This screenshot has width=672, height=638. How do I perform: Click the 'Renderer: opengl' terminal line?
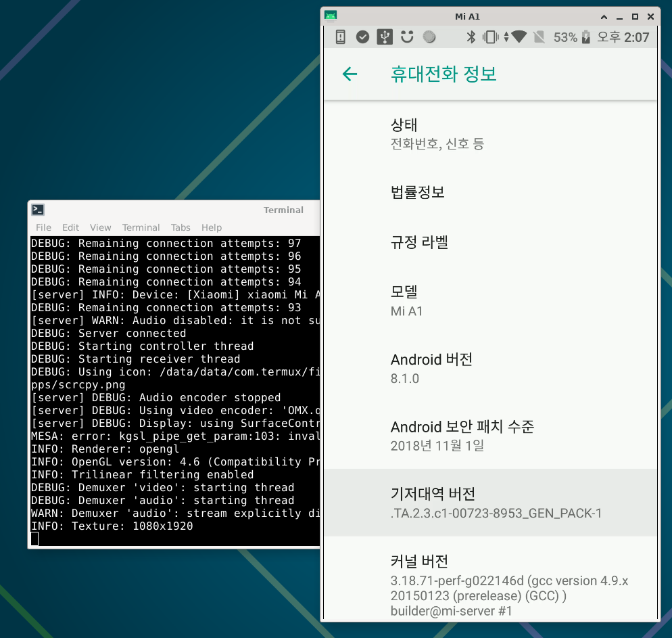pyautogui.click(x=105, y=449)
